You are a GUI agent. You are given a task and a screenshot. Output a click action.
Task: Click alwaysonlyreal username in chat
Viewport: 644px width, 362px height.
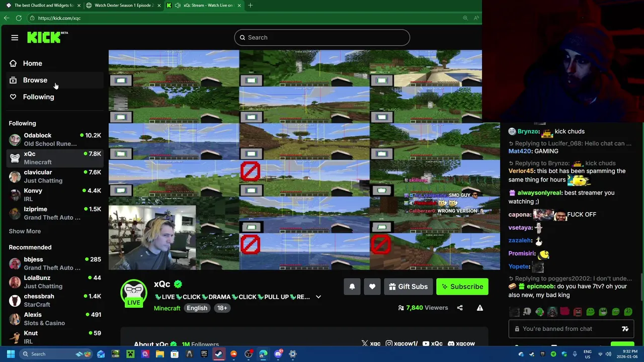coord(539,193)
